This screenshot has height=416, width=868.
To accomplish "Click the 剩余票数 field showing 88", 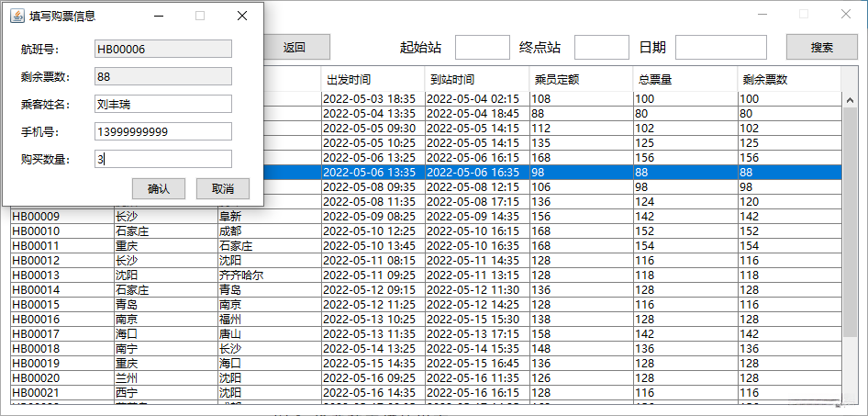I will click(x=163, y=76).
